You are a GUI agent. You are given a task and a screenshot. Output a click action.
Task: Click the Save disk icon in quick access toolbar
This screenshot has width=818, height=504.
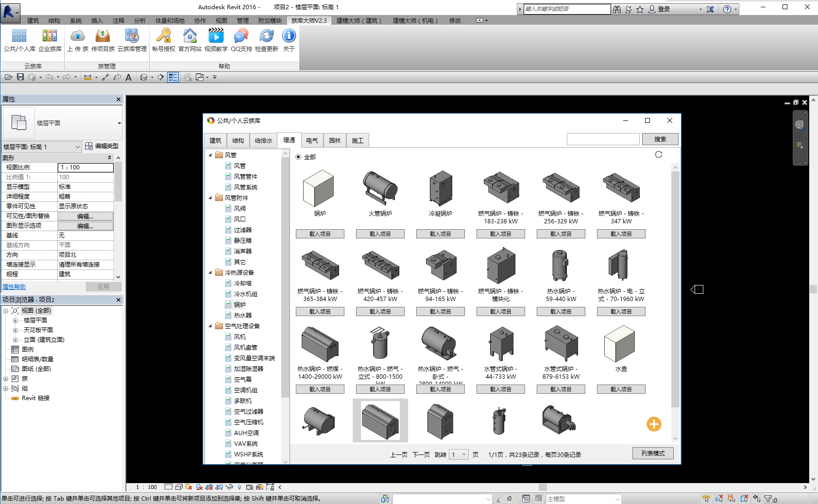point(20,77)
